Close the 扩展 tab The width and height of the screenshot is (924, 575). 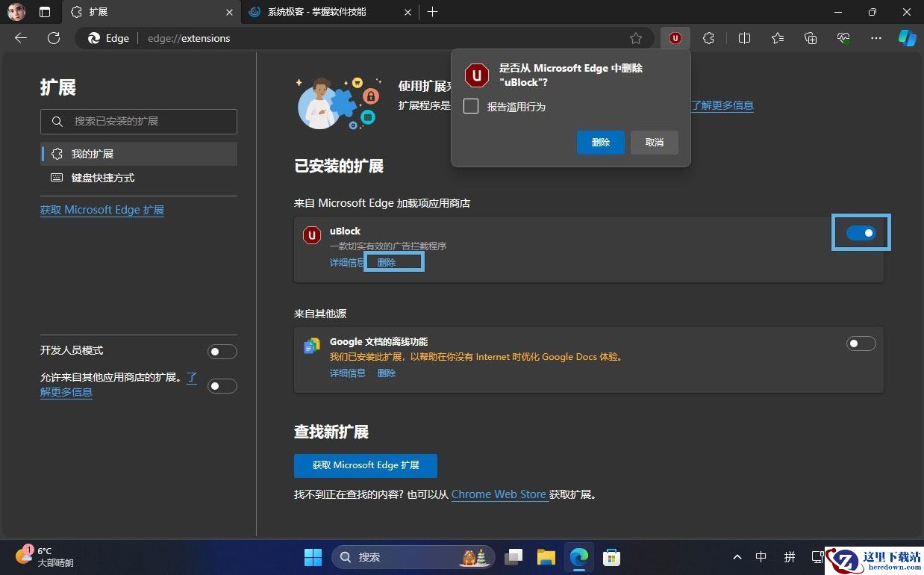[230, 12]
